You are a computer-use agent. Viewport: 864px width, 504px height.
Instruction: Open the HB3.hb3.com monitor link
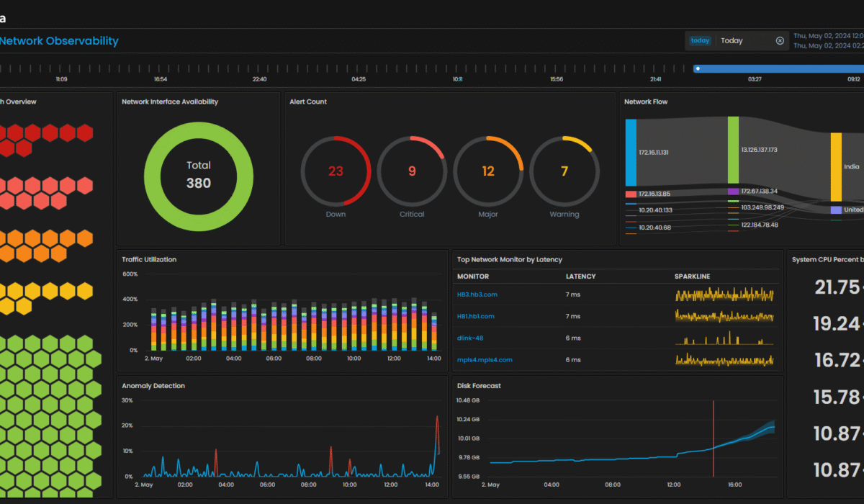click(477, 294)
